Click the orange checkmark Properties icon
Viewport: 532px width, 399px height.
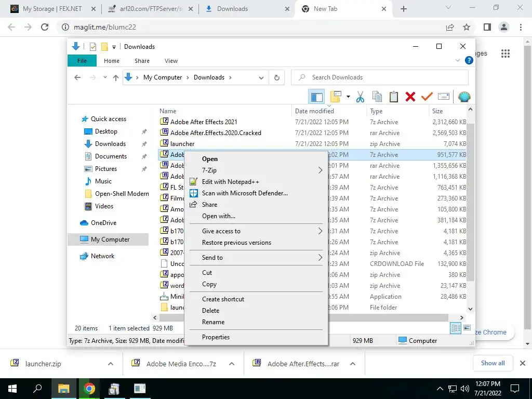427,97
